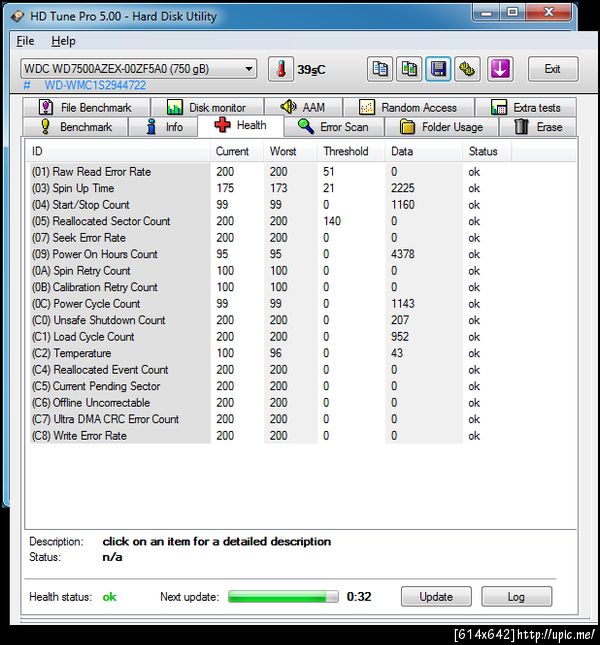Click the Update button
The image size is (600, 645).
point(436,596)
